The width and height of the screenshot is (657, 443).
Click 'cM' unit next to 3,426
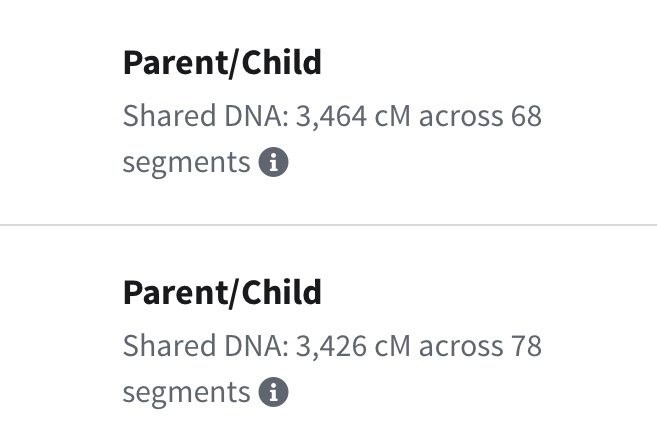393,346
